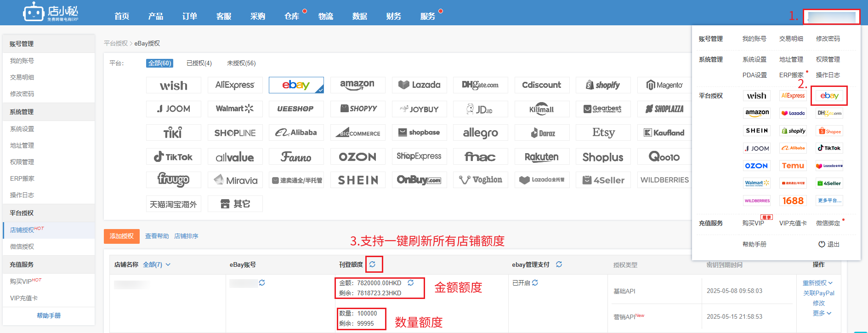Viewport: 868px width, 333px height.
Task: Select the AliExpress platform logo in main grid
Action: (235, 85)
